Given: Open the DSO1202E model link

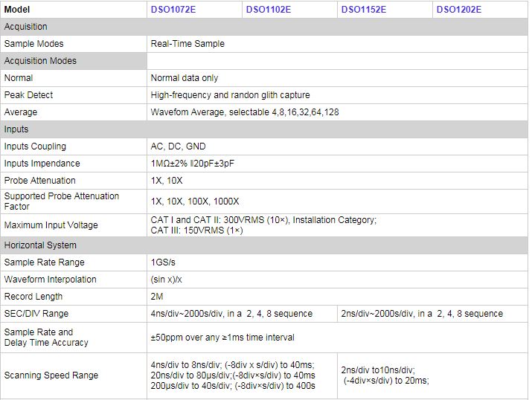Looking at the screenshot, I should click(x=459, y=10).
